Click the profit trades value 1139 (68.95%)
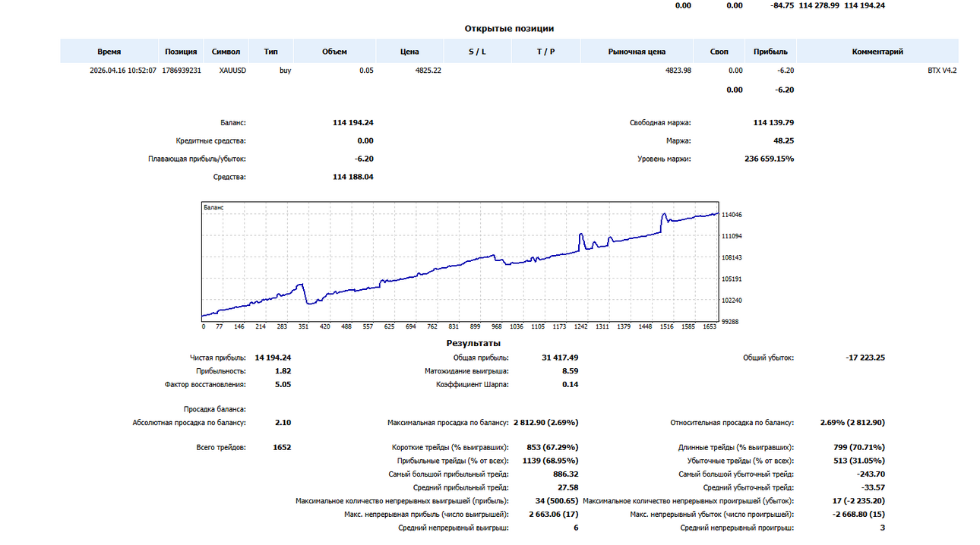The width and height of the screenshot is (980, 545). 551,460
